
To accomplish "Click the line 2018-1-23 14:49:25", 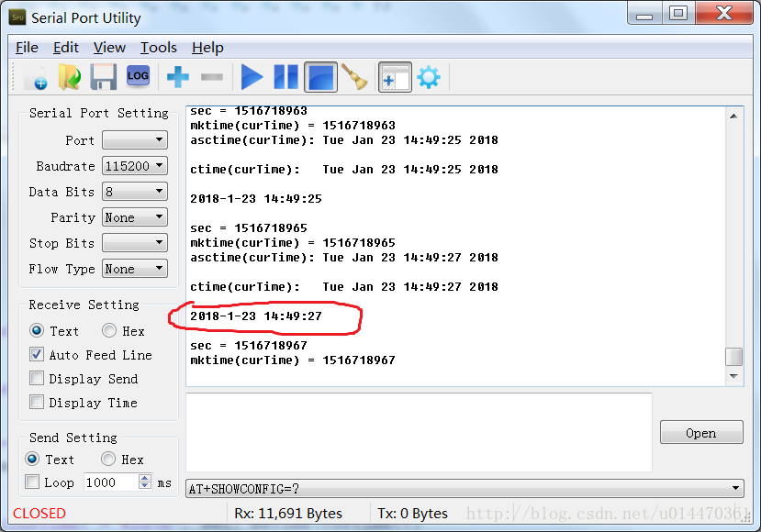I will point(256,199).
